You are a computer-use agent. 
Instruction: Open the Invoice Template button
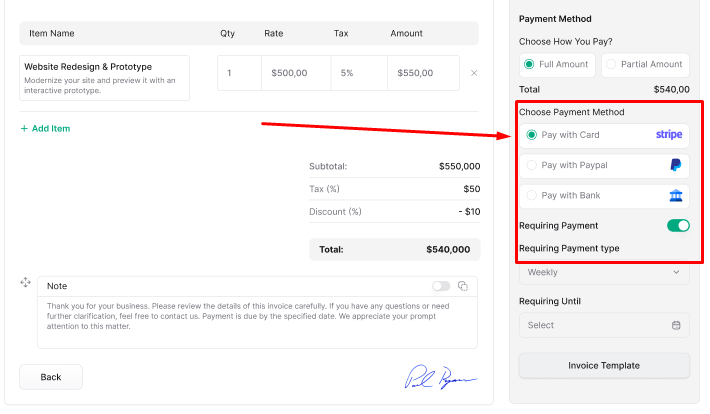click(x=604, y=365)
